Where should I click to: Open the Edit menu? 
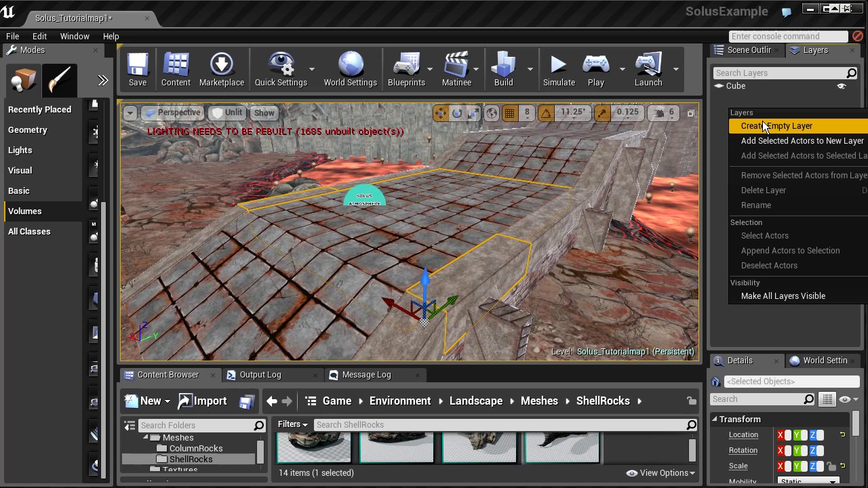[39, 37]
